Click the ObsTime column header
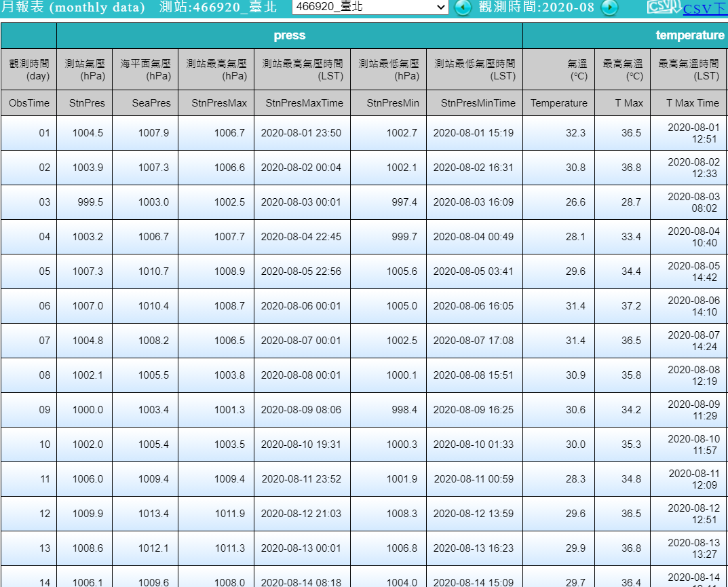This screenshot has width=728, height=587. coord(29,103)
